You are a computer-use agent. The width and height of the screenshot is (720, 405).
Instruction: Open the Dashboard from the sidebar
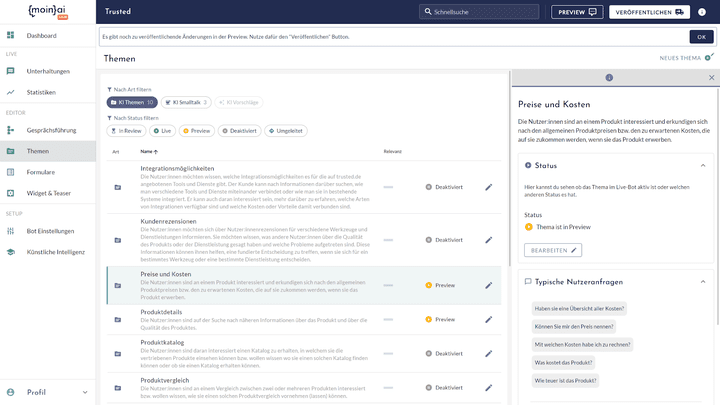pos(40,36)
